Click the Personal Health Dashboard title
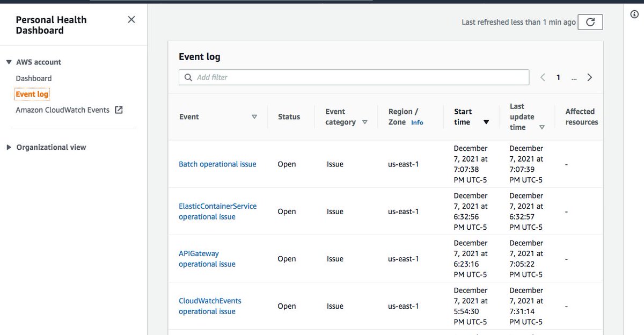The height and width of the screenshot is (335, 644). click(x=51, y=25)
